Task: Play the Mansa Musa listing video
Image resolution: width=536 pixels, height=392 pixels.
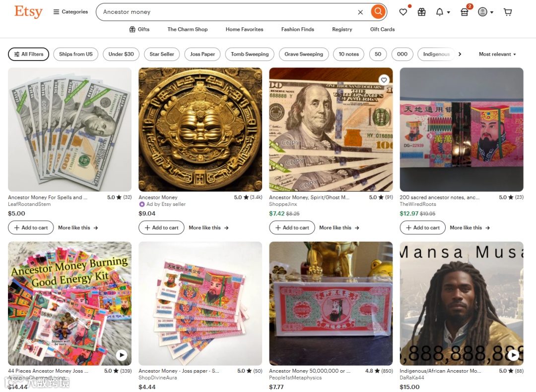Action: (513, 355)
